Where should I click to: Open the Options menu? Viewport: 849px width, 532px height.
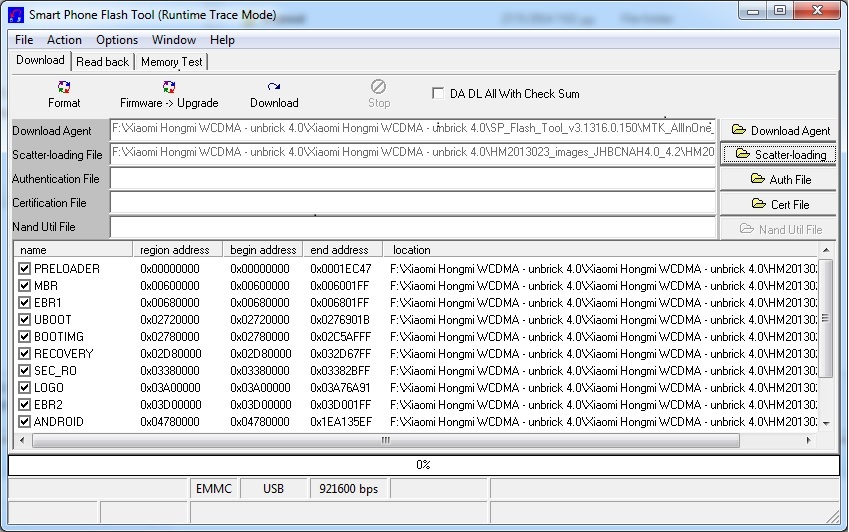[x=117, y=40]
